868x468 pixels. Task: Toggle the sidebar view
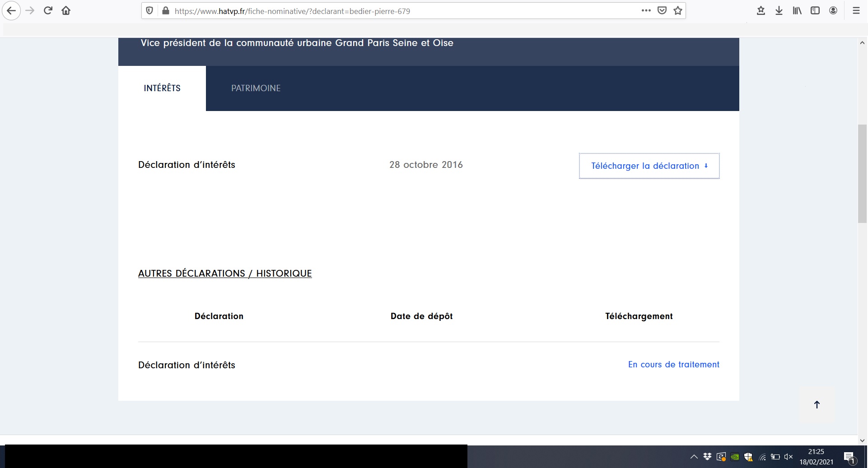coord(815,11)
